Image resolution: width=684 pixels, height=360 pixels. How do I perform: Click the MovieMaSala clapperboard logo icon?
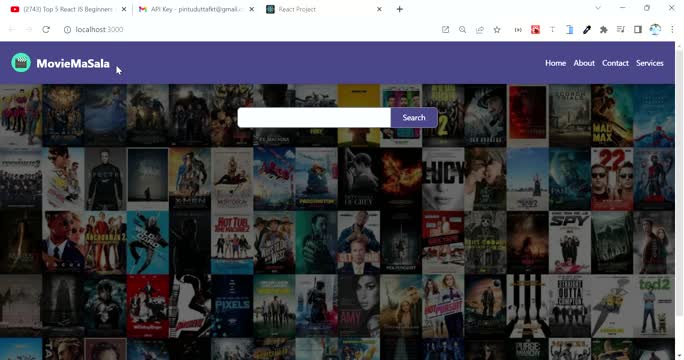point(21,63)
